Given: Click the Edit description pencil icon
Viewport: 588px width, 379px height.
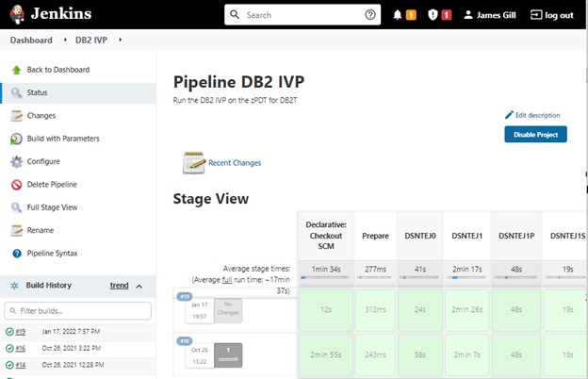Looking at the screenshot, I should (509, 115).
